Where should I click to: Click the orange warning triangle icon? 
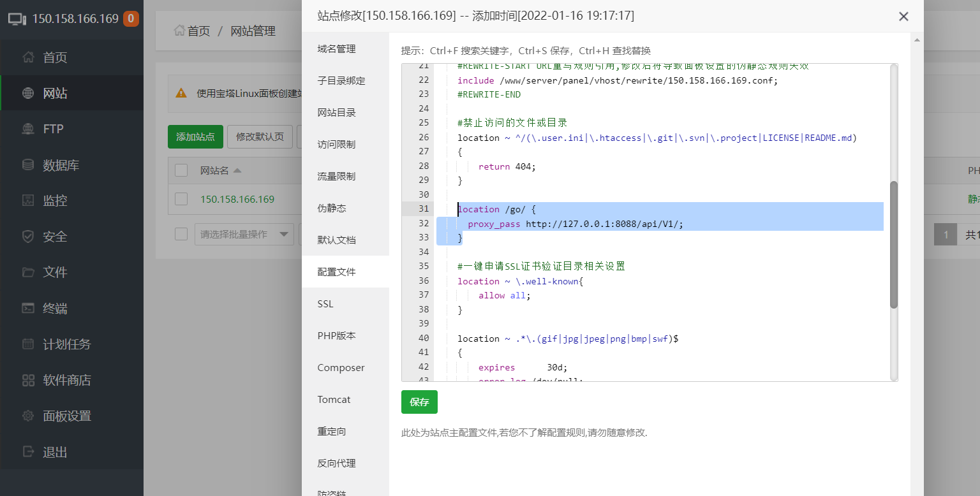click(x=181, y=93)
